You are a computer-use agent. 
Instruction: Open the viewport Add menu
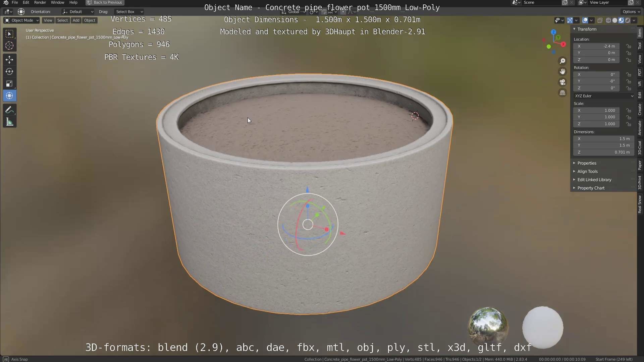[x=76, y=20]
